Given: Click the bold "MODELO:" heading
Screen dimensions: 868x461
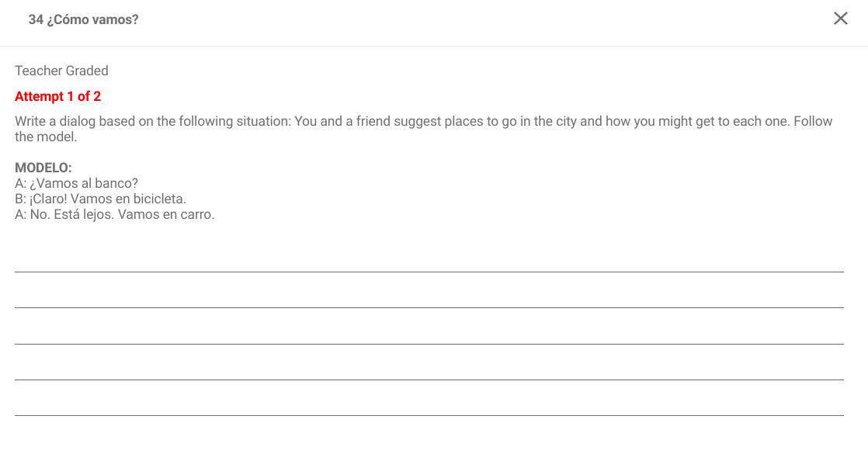Looking at the screenshot, I should [x=43, y=168].
